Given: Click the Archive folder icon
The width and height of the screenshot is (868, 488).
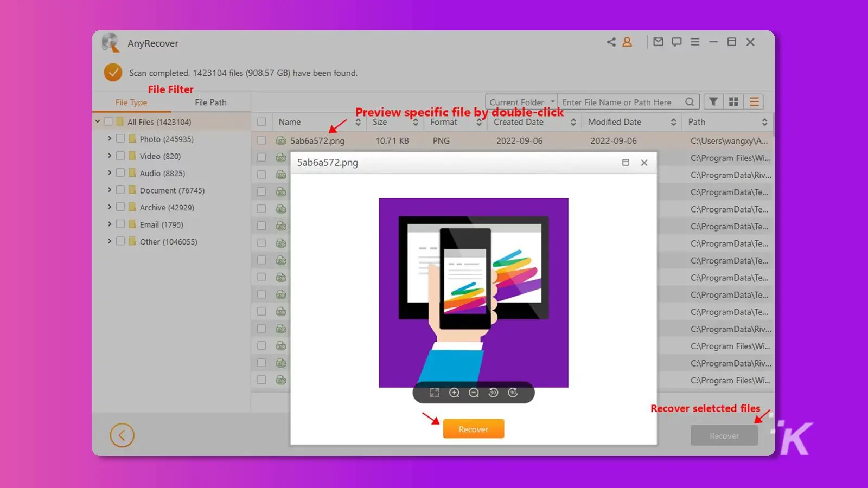Looking at the screenshot, I should click(132, 207).
